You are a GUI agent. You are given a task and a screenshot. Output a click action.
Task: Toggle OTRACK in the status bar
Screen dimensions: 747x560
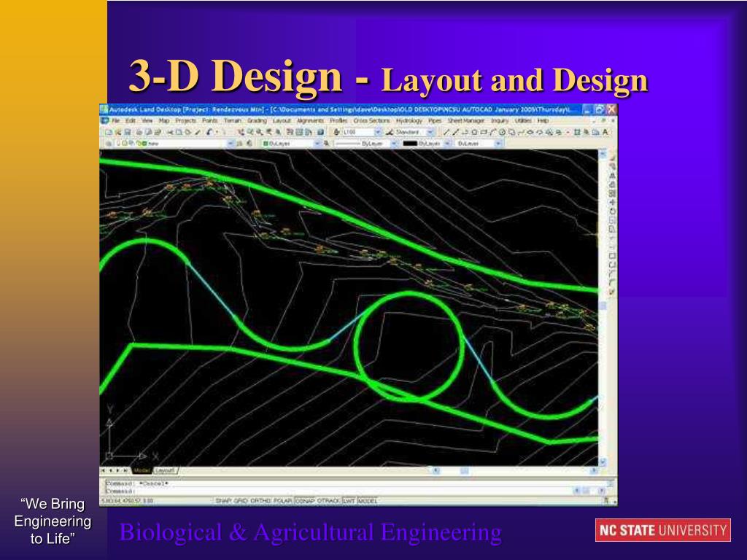tap(329, 500)
